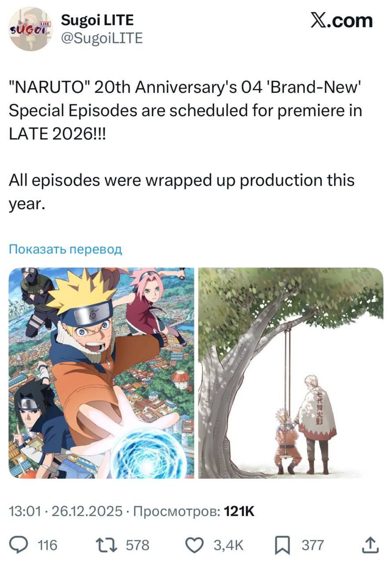Image resolution: width=392 pixels, height=563 pixels.
Task: Repost using the retweet arrows icon
Action: [x=108, y=545]
